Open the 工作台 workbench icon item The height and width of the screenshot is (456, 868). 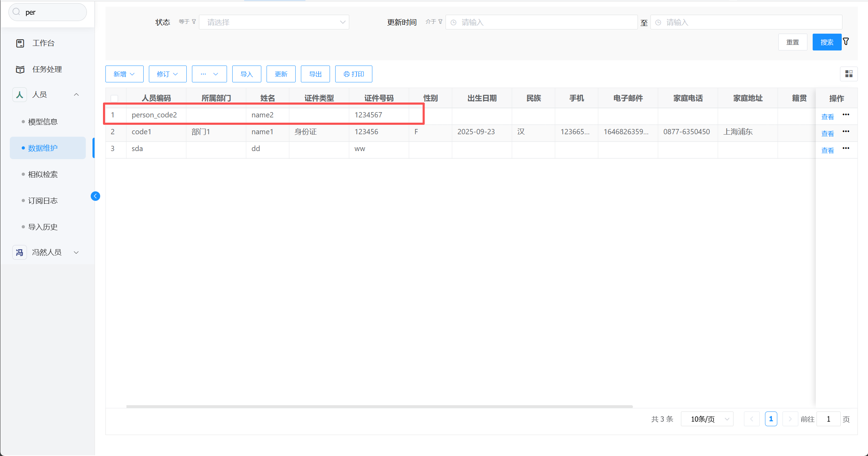pyautogui.click(x=20, y=43)
